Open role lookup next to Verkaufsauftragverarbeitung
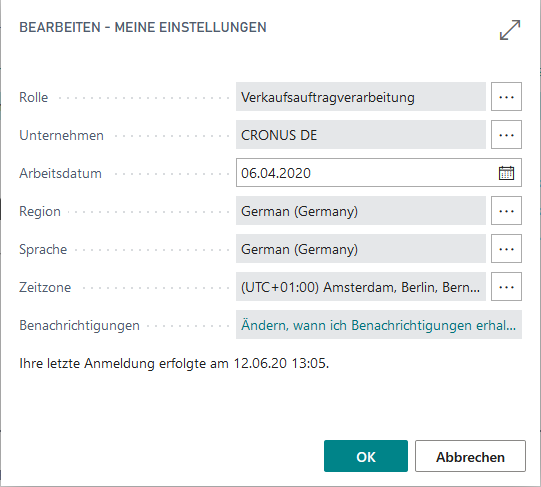The height and width of the screenshot is (487, 541). click(506, 97)
